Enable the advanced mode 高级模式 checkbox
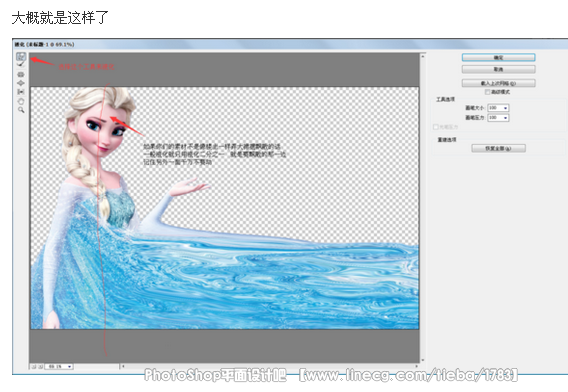This screenshot has height=392, width=568. (x=487, y=92)
